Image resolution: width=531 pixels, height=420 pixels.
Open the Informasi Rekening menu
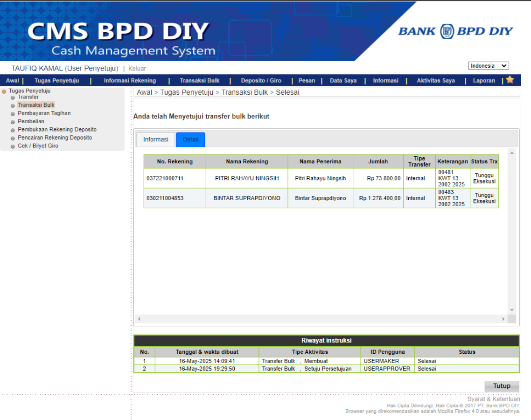(x=130, y=81)
